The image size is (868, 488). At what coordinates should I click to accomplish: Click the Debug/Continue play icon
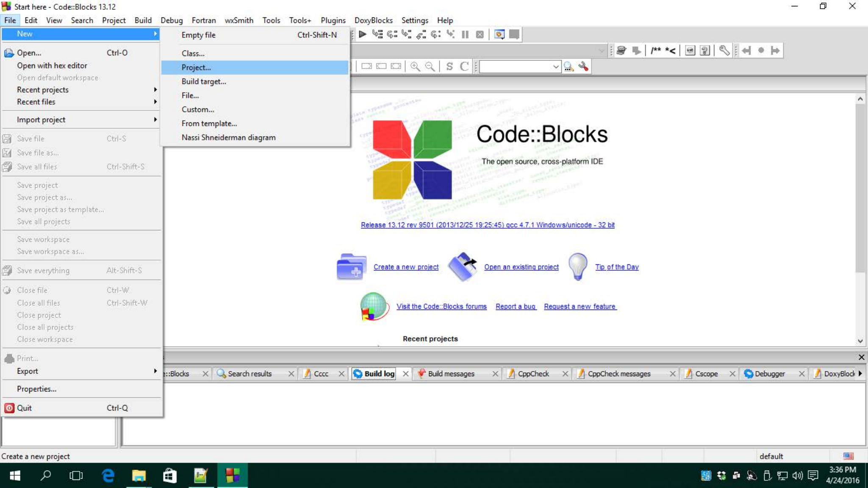[363, 34]
